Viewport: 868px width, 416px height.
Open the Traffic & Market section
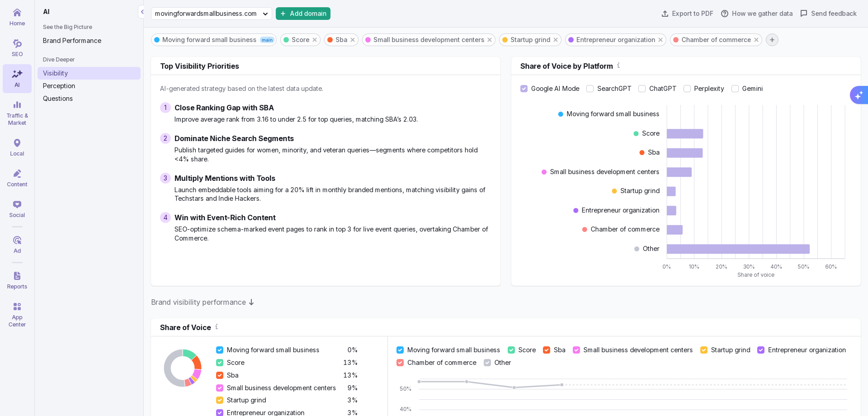click(17, 113)
